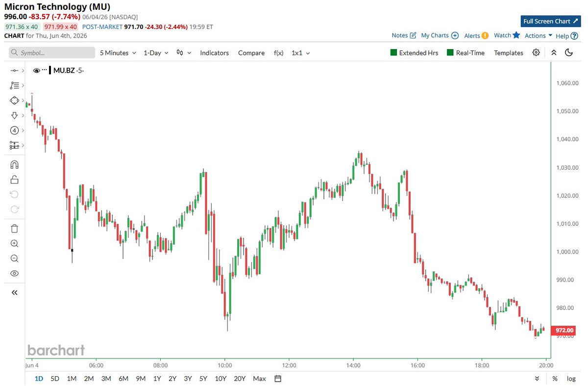The width and height of the screenshot is (588, 386).
Task: Toggle Real-Time checkbox
Action: tap(465, 52)
